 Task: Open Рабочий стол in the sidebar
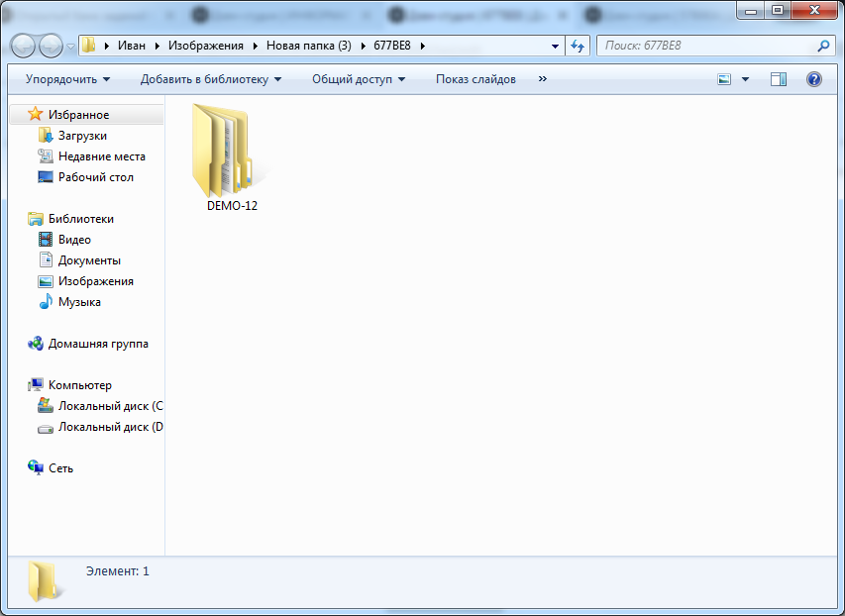tap(96, 177)
